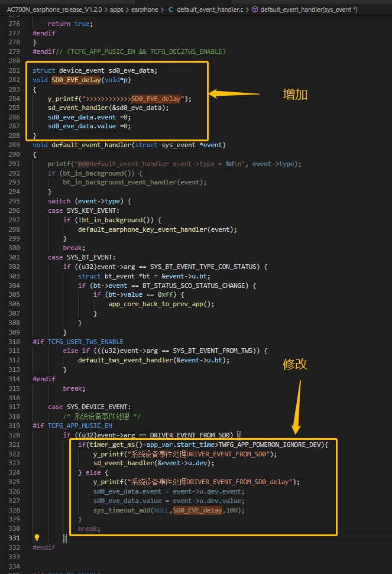This screenshot has width=392, height=574.
Task: Click the closing bracket on line 331
Action: 65,538
